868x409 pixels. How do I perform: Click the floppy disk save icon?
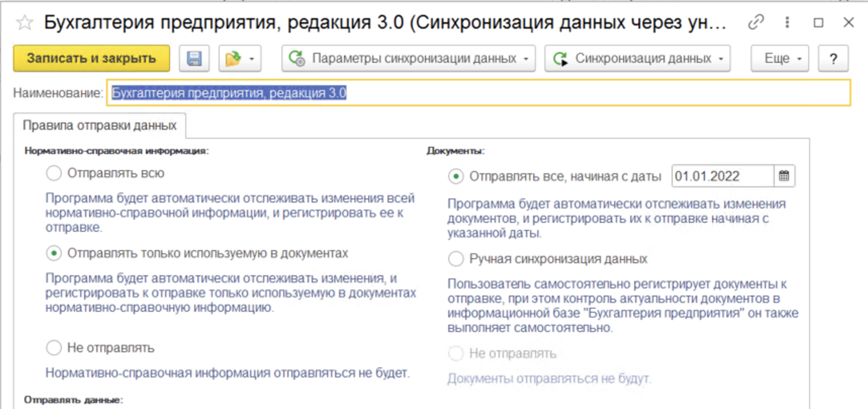[x=194, y=59]
